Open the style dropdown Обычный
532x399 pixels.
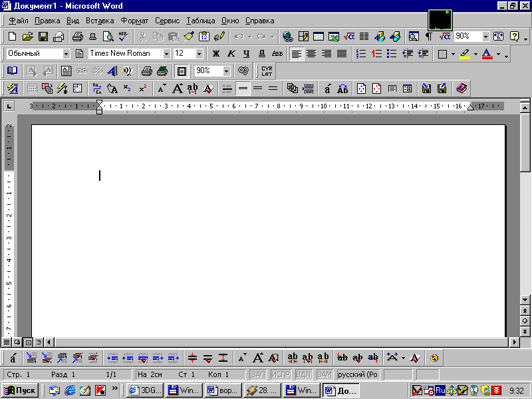pyautogui.click(x=66, y=54)
